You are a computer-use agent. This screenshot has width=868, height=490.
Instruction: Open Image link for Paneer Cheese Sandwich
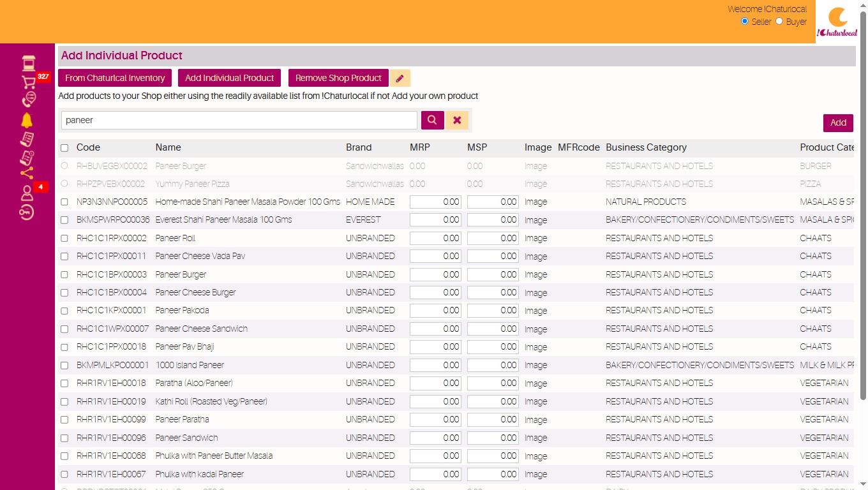[x=535, y=329]
